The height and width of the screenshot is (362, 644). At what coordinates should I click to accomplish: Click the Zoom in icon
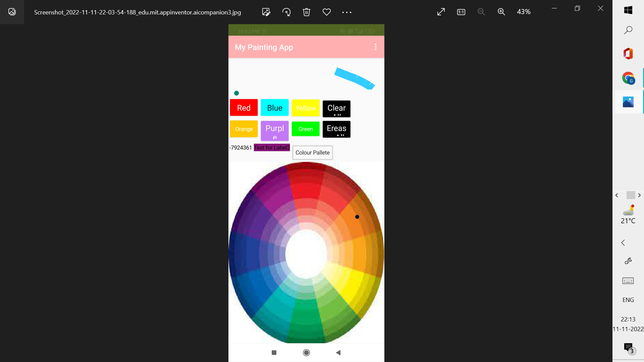pos(501,12)
